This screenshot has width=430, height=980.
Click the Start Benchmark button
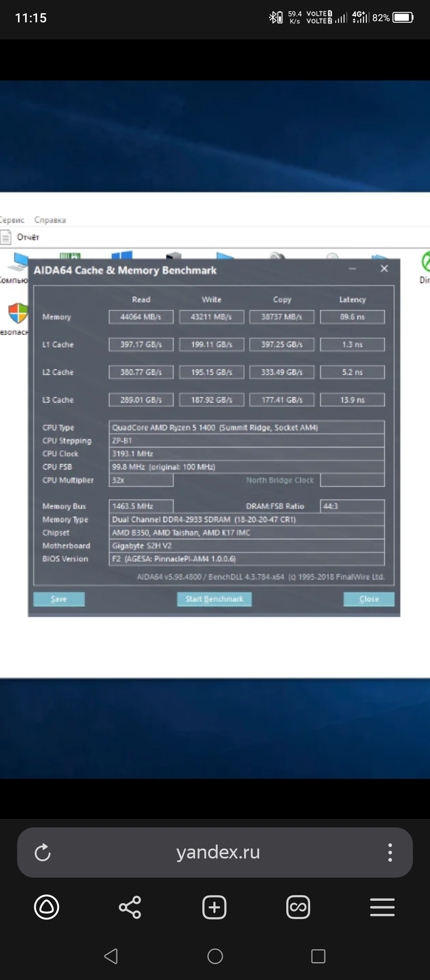(214, 599)
